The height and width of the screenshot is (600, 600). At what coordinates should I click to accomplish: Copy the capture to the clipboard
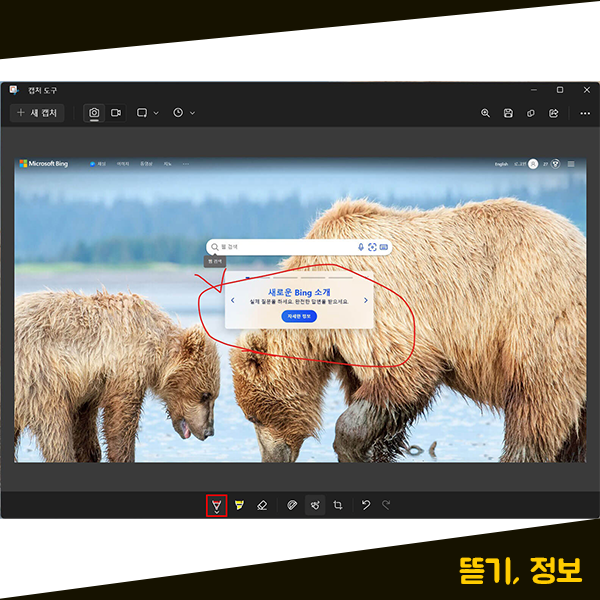pyautogui.click(x=531, y=113)
